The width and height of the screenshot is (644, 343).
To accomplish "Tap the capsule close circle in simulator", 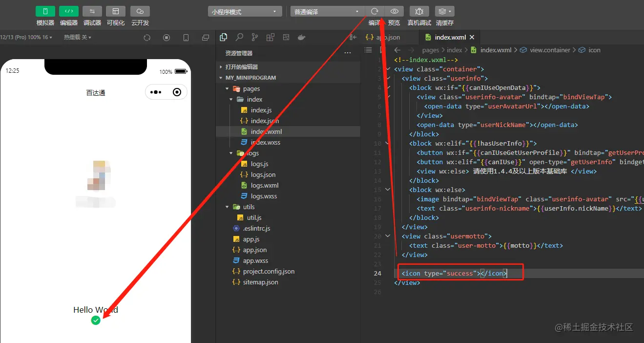I will click(x=177, y=92).
